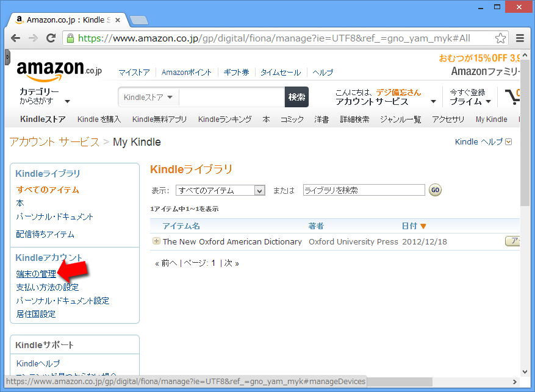The height and width of the screenshot is (392, 535).
Task: Expand アカウントサービス account dropdown
Action: coord(386,97)
